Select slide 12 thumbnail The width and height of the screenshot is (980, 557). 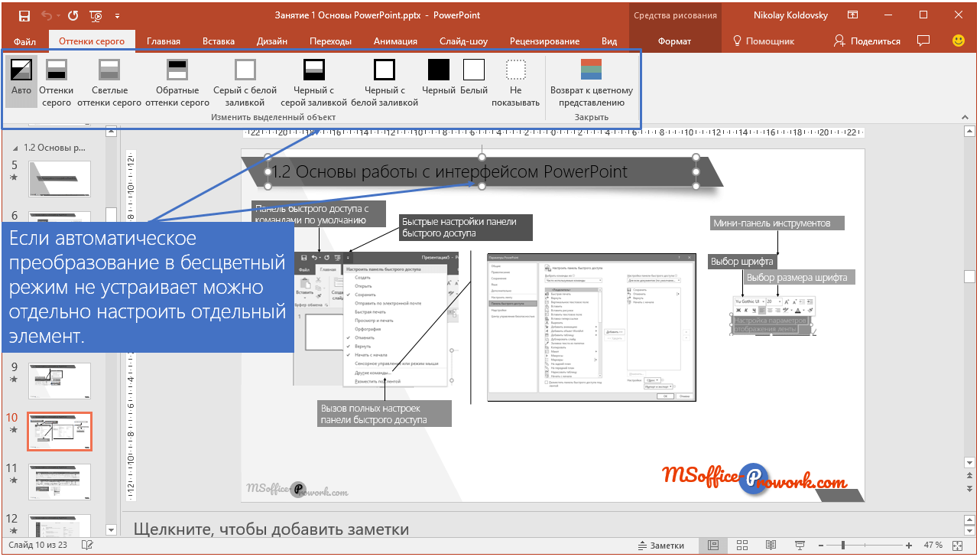click(x=60, y=524)
